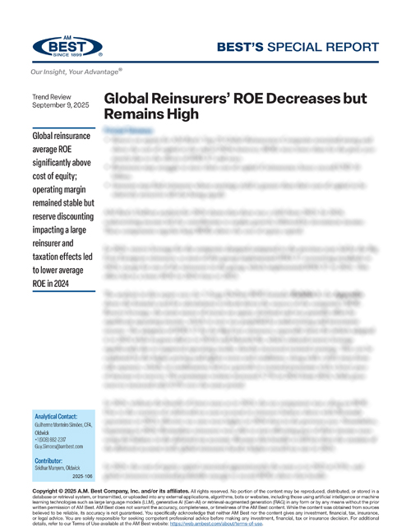Image resolution: width=411 pixels, height=532 pixels.
Task: Click the sidebar summary 'Global reinsurance average ROE'
Action: pyautogui.click(x=62, y=142)
